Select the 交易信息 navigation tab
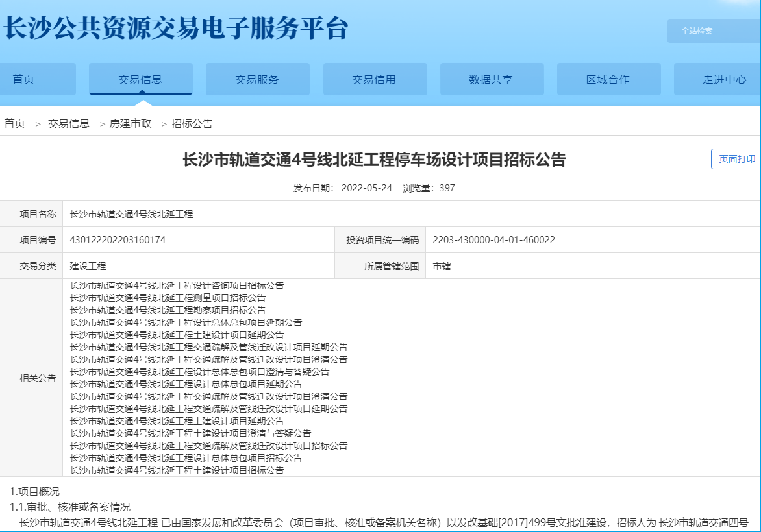 (140, 80)
